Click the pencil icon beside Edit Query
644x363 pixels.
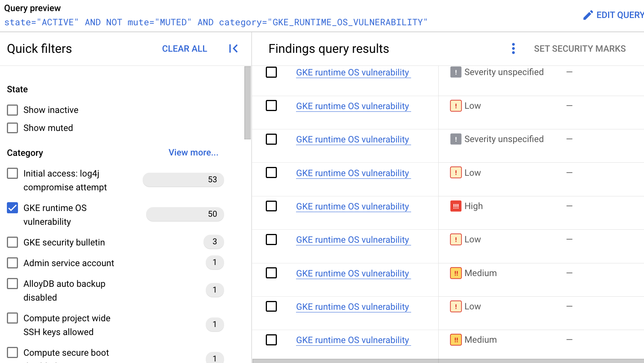tap(588, 15)
